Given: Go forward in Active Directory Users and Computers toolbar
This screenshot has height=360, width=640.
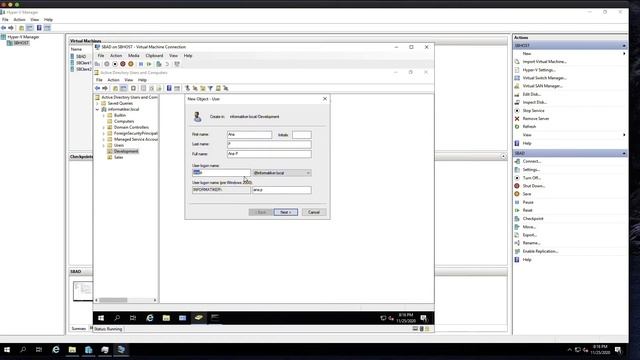Looking at the screenshot, I should pyautogui.click(x=105, y=88).
